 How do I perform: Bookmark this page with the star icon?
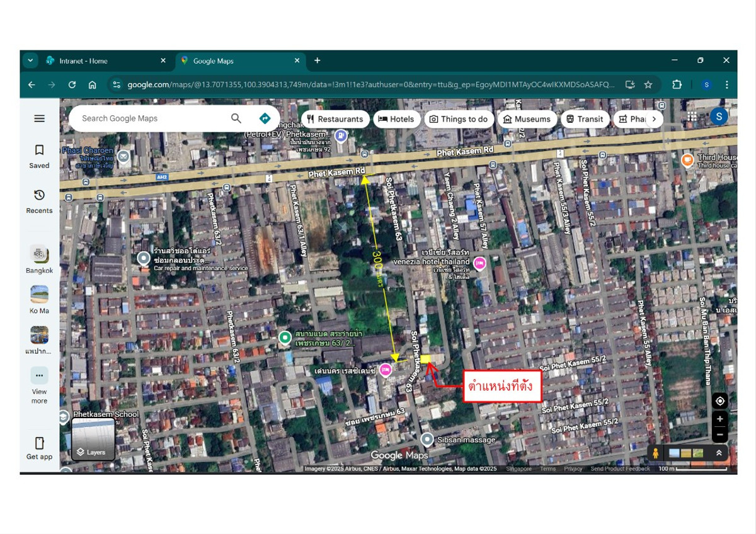(x=648, y=84)
